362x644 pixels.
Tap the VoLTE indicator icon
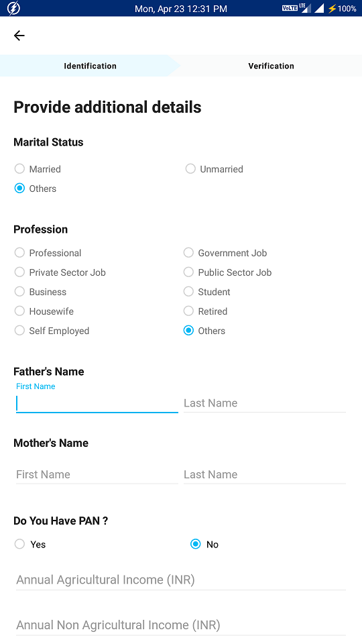pyautogui.click(x=290, y=8)
